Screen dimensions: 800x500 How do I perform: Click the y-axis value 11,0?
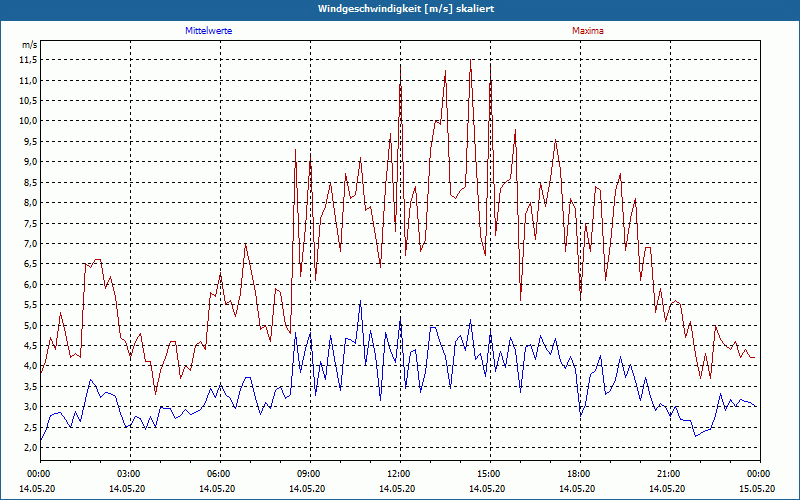pyautogui.click(x=29, y=80)
